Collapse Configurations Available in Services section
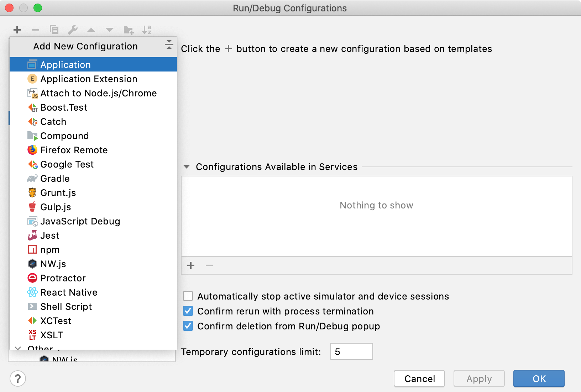Screen dimensions: 581x392 pos(187,167)
